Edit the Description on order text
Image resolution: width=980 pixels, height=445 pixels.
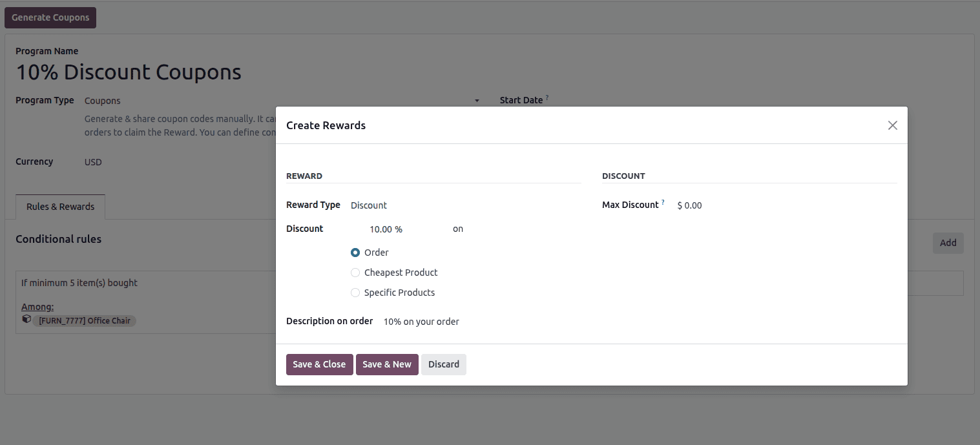421,321
